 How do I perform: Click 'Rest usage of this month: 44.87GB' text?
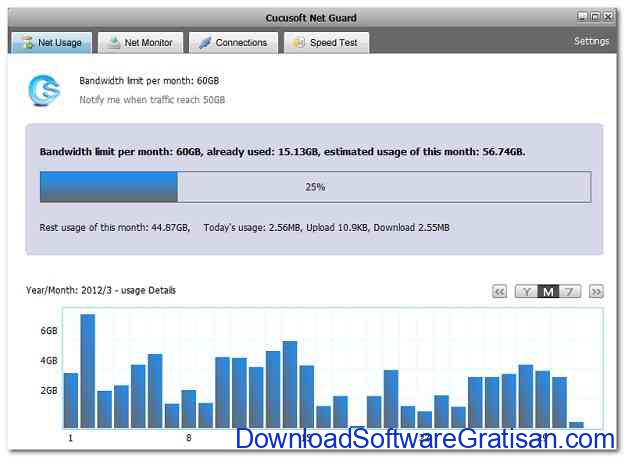115,228
